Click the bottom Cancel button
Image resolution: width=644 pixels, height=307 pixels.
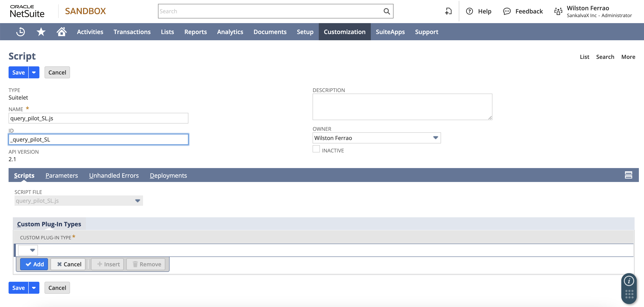57,288
